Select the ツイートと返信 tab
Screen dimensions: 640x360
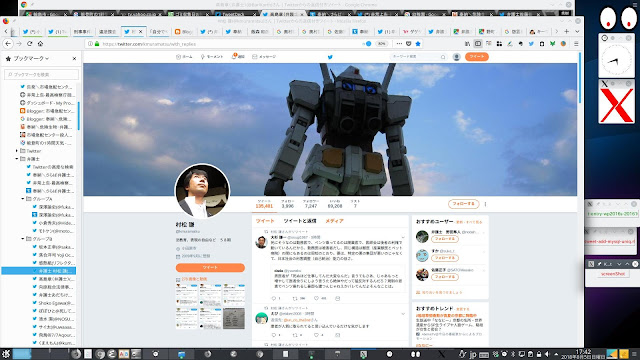(300, 221)
